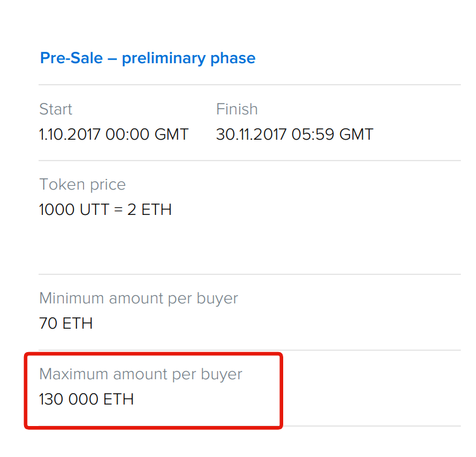Click the 2 ETH price value

click(149, 210)
